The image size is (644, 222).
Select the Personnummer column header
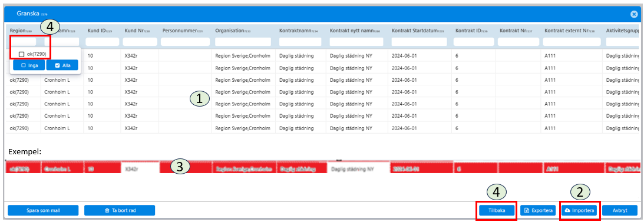coord(183,31)
